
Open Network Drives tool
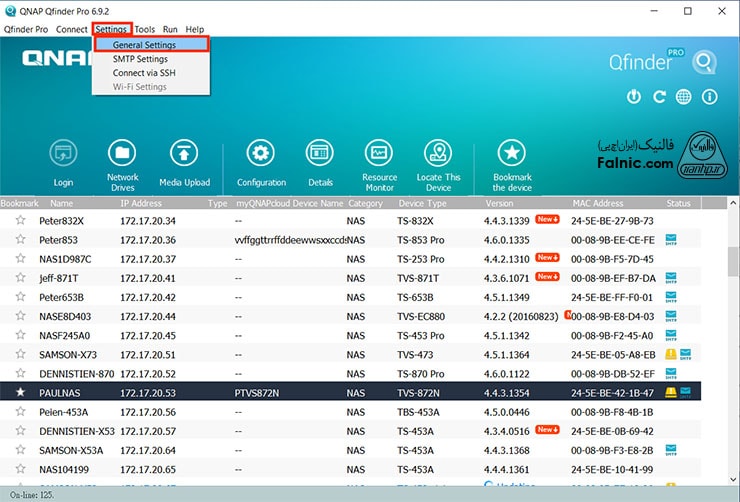pos(123,154)
